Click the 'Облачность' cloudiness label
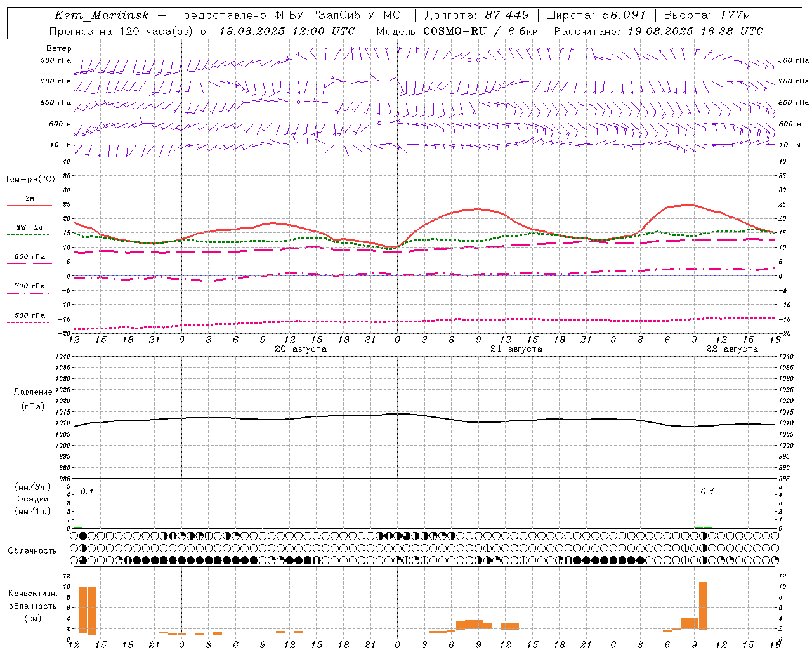The width and height of the screenshot is (812, 650). 32,550
